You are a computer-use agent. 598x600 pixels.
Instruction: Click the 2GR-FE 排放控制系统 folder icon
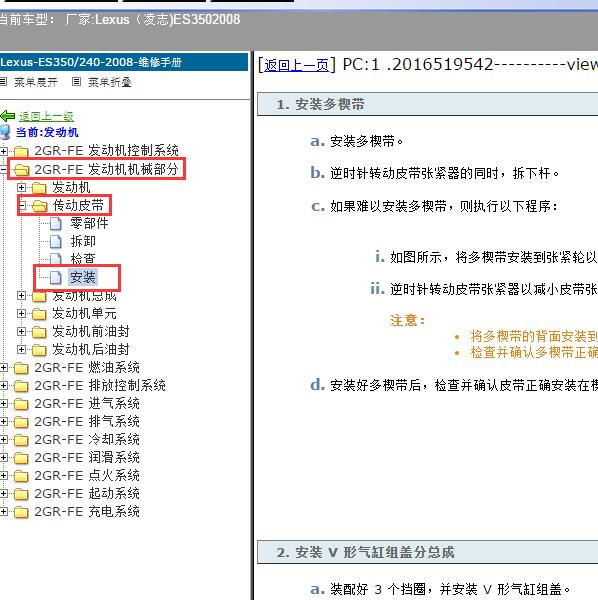21,386
